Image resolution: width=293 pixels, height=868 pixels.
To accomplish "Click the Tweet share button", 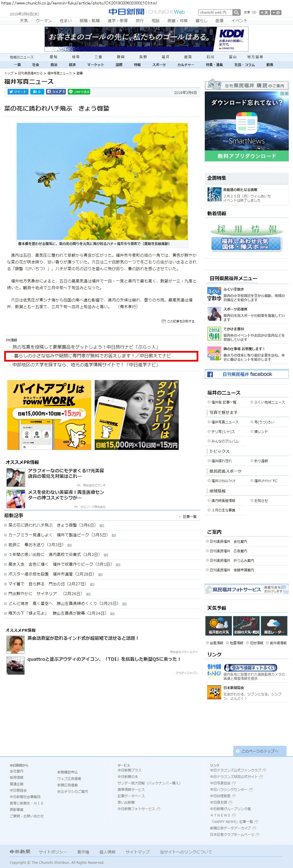I will 18,92.
